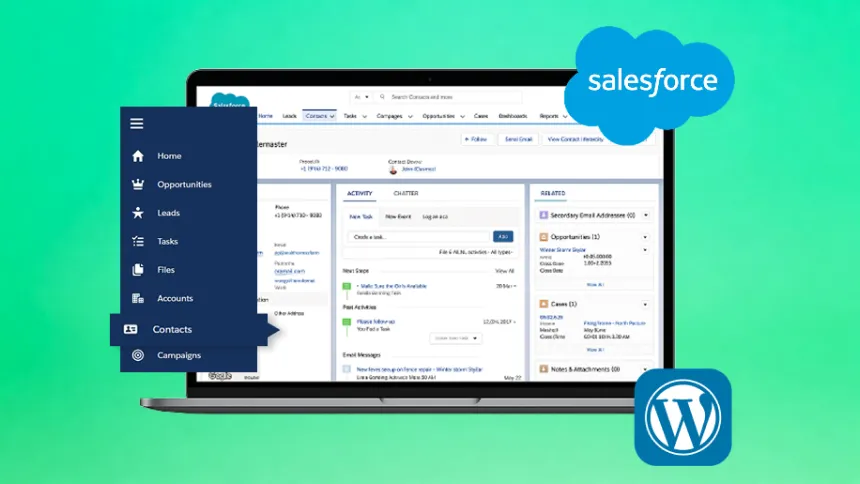Click the Campaigns target icon
Image resolution: width=860 pixels, height=484 pixels.
pyautogui.click(x=138, y=355)
